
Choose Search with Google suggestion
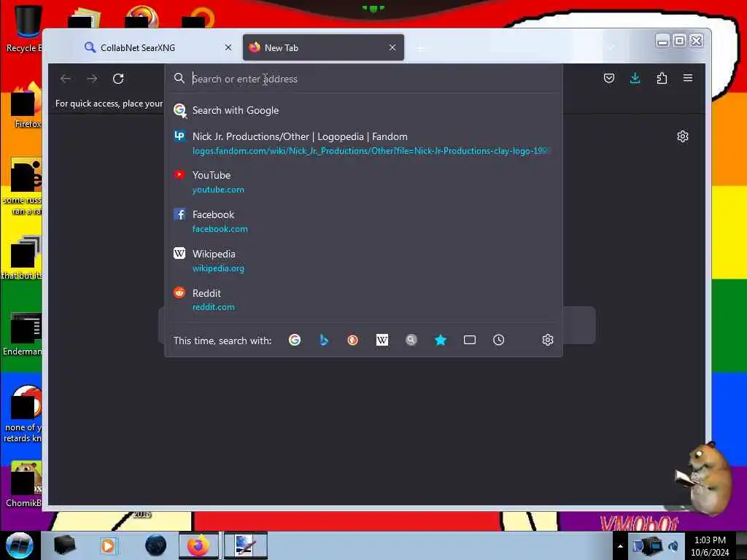(363, 111)
